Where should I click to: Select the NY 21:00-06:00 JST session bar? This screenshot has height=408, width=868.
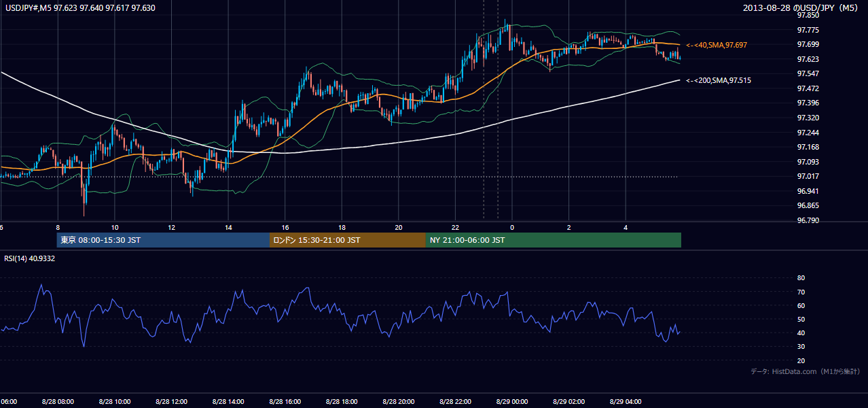554,240
